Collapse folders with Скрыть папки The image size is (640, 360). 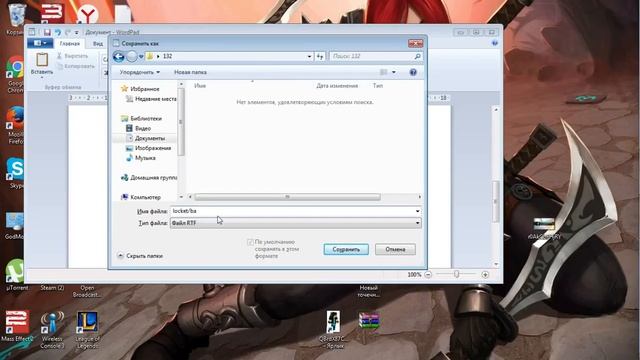point(140,256)
